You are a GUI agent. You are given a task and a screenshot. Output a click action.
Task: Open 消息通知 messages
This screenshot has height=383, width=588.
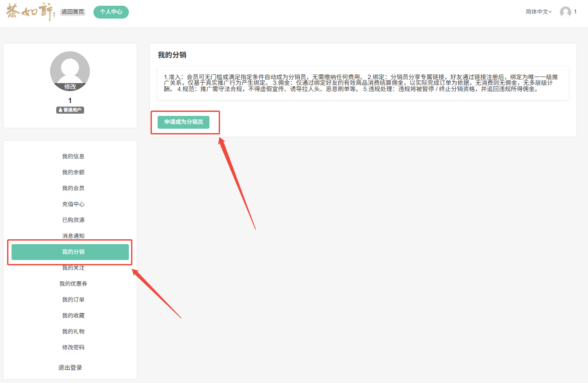click(x=73, y=236)
